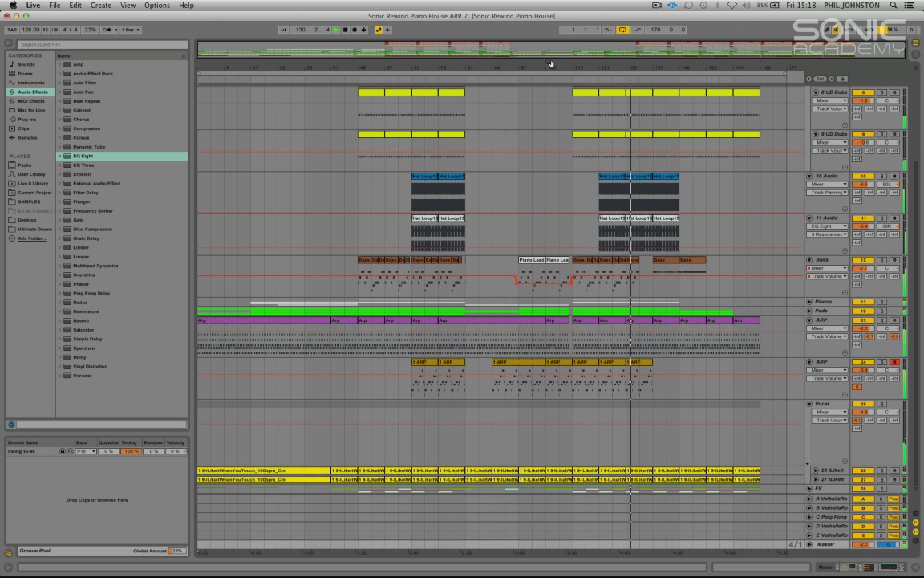Select the Plug-ins category

pyautogui.click(x=26, y=119)
